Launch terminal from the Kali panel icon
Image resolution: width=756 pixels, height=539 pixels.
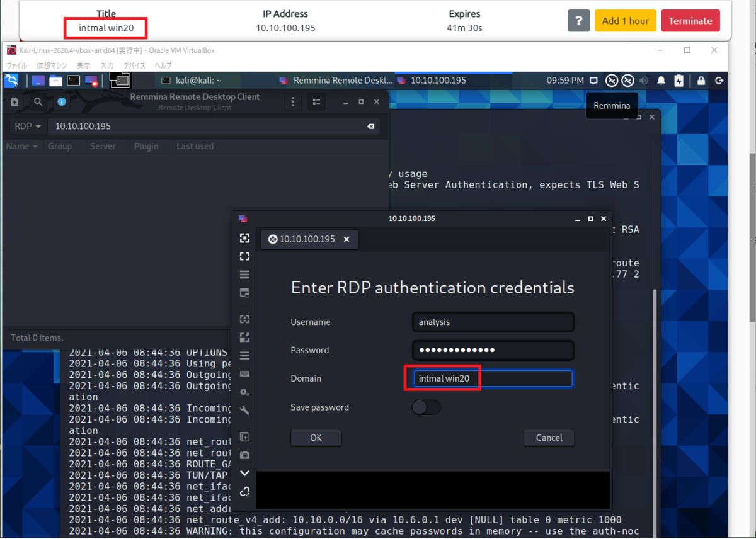74,81
